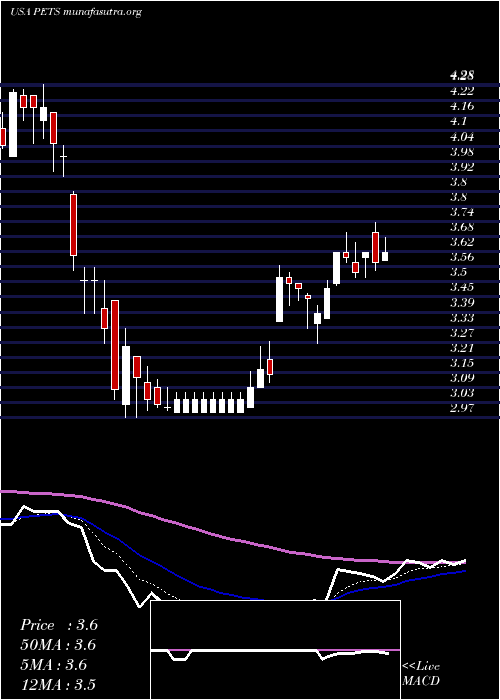Viewport: 500px width, 700px height.
Task: Click the 3.68 price axis label
Action: point(461,227)
